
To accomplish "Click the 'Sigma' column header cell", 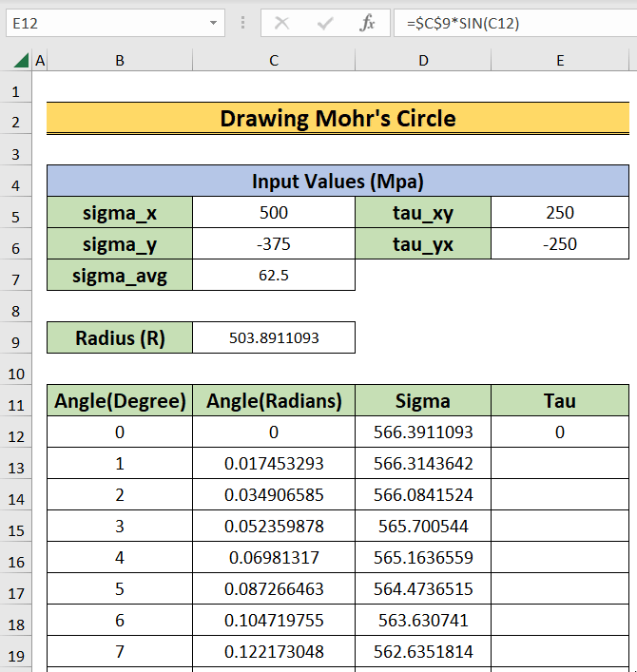I will pyautogui.click(x=423, y=401).
